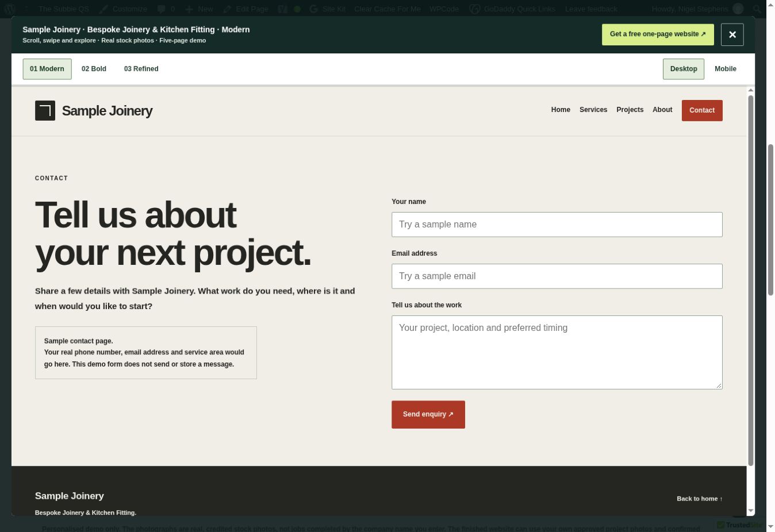Click the demo scrollbar down arrow
The height and width of the screenshot is (532, 775).
[x=750, y=510]
